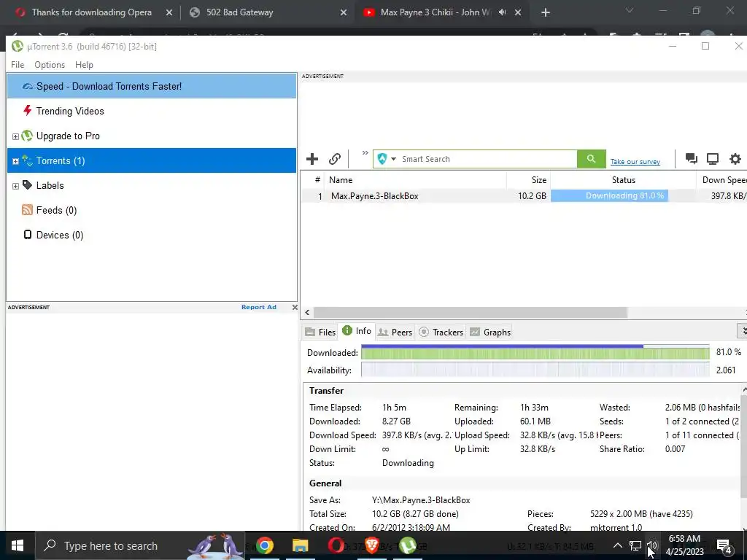Open the Take our survey link

[635, 162]
